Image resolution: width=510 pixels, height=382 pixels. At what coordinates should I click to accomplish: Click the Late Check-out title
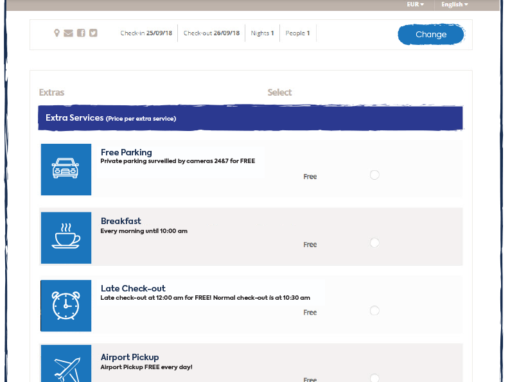pos(133,288)
